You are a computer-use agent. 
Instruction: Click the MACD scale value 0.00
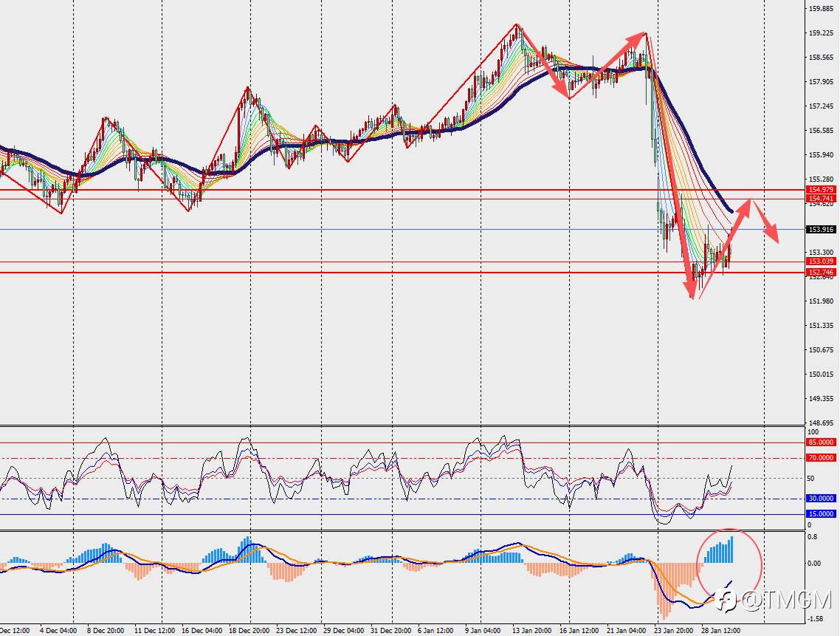[x=814, y=564]
